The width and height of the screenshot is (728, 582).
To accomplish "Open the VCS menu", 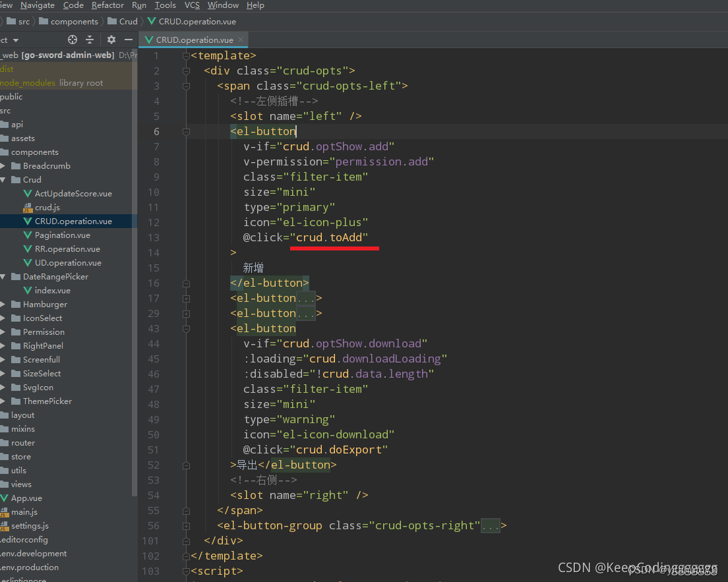I will 192,5.
